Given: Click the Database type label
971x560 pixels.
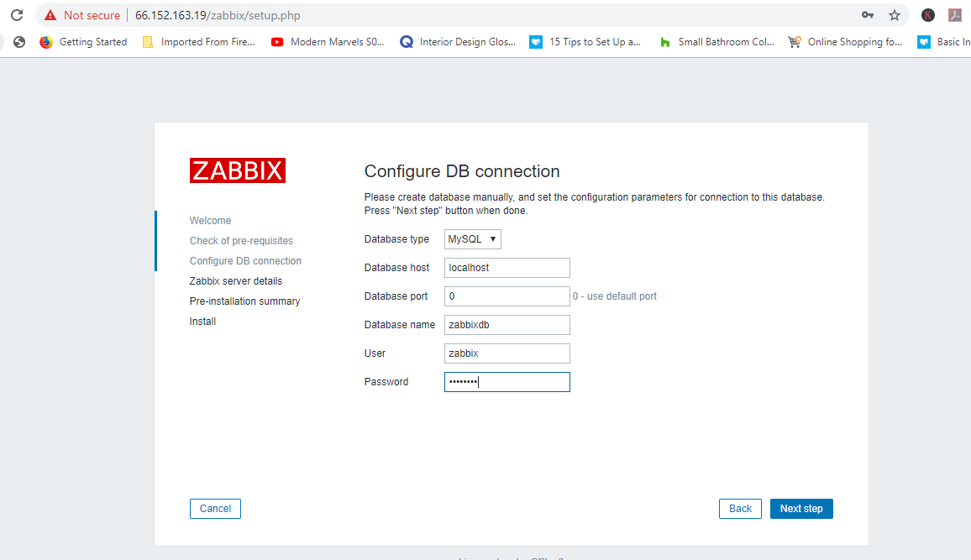Looking at the screenshot, I should tap(396, 238).
